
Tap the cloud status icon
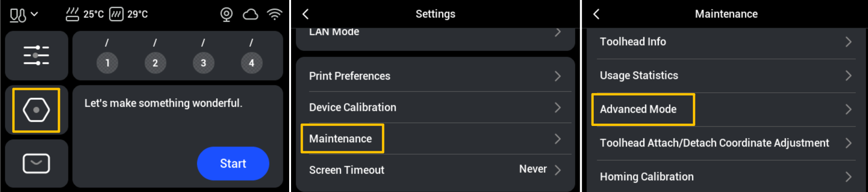click(x=250, y=15)
